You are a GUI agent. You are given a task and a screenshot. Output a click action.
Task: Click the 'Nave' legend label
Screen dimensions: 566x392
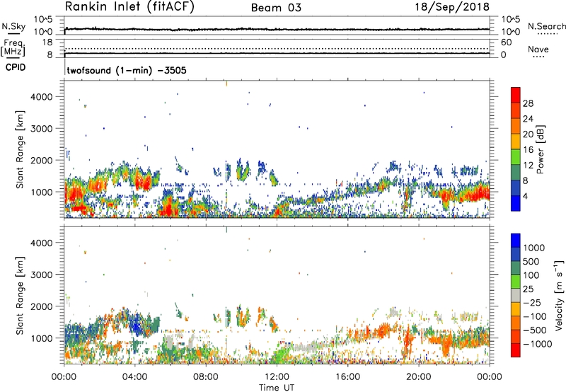(538, 49)
